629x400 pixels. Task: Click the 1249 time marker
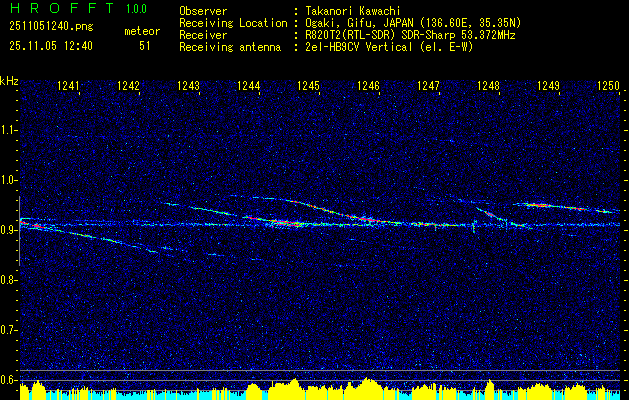click(x=548, y=86)
